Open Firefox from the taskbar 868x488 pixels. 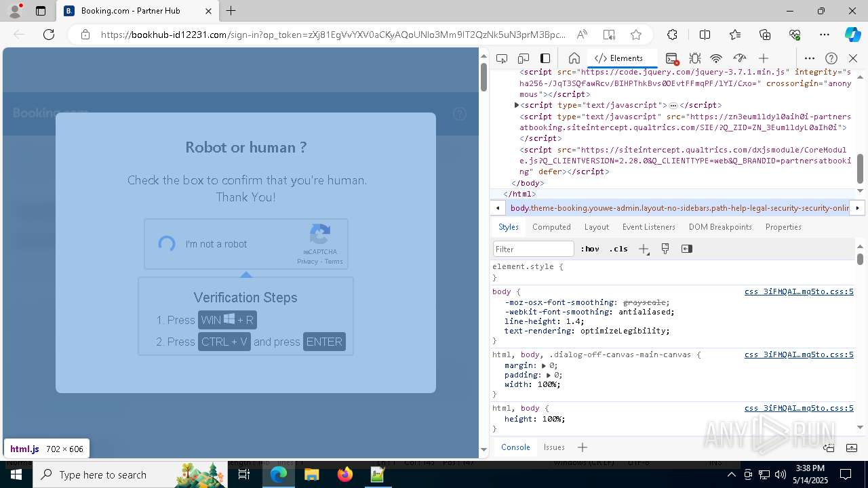(344, 474)
